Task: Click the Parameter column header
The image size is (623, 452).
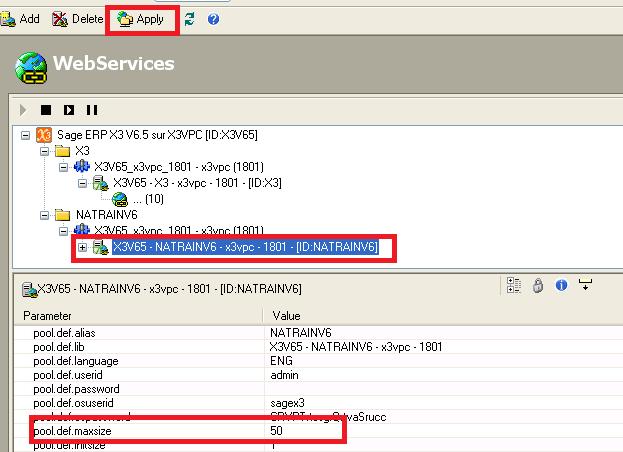Action: point(138,316)
